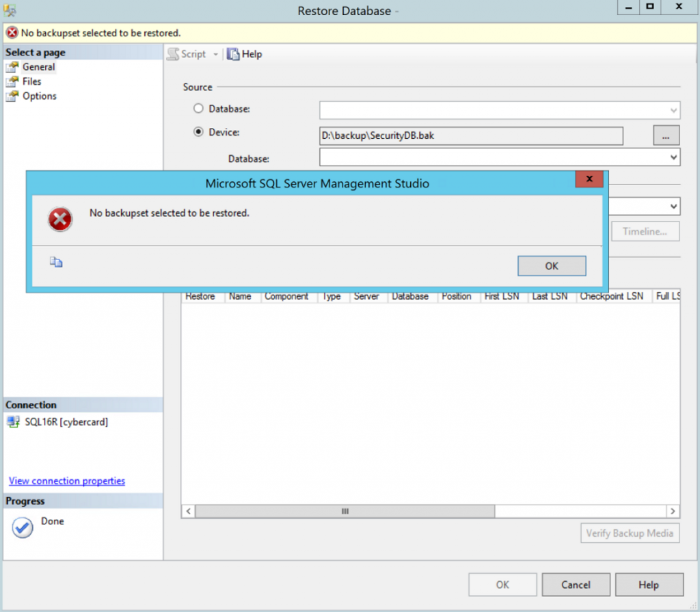The image size is (700, 612).
Task: Maximize the Restore Database window
Action: click(651, 7)
